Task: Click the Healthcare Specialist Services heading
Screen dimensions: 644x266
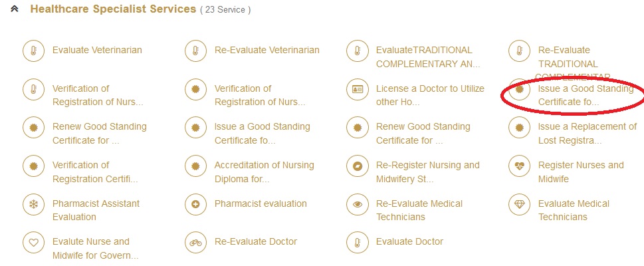Action: point(113,9)
